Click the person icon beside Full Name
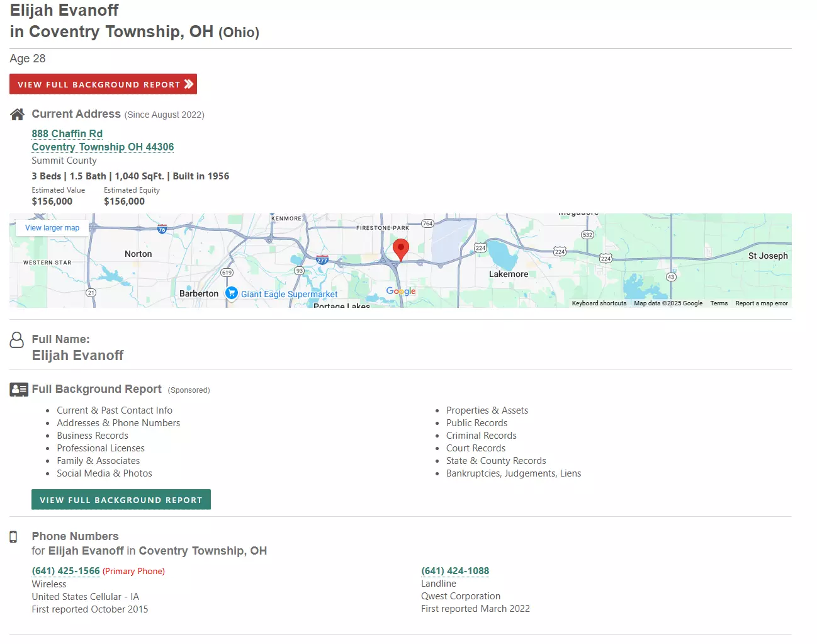 tap(17, 340)
